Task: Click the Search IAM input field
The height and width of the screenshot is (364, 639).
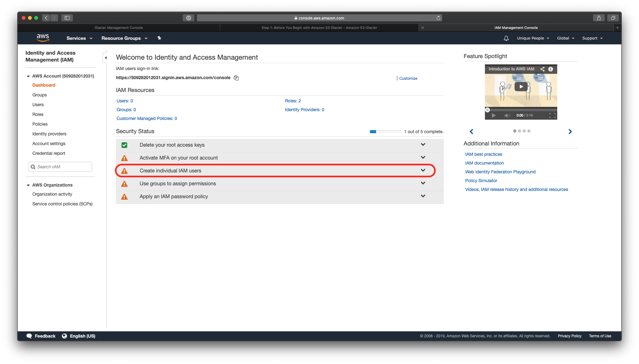Action: [60, 167]
